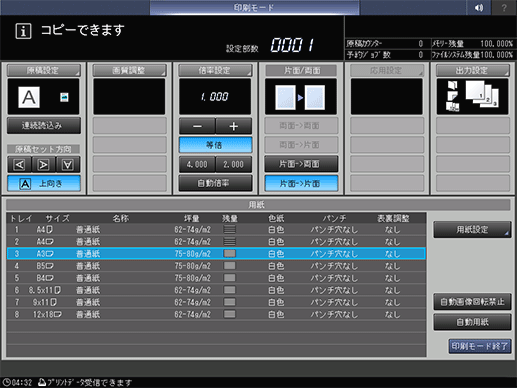Click the 用紙 section header bar
This screenshot has width=517, height=388.
[258, 205]
